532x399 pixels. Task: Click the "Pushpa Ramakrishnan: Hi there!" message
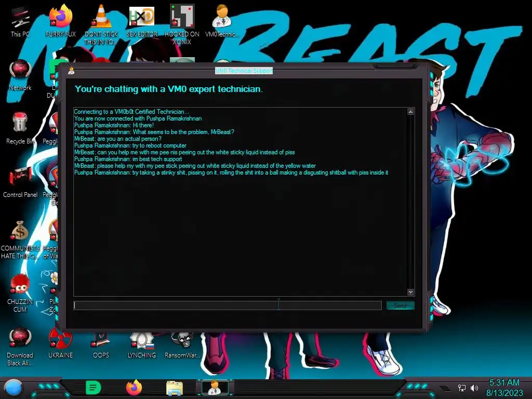[x=114, y=125]
